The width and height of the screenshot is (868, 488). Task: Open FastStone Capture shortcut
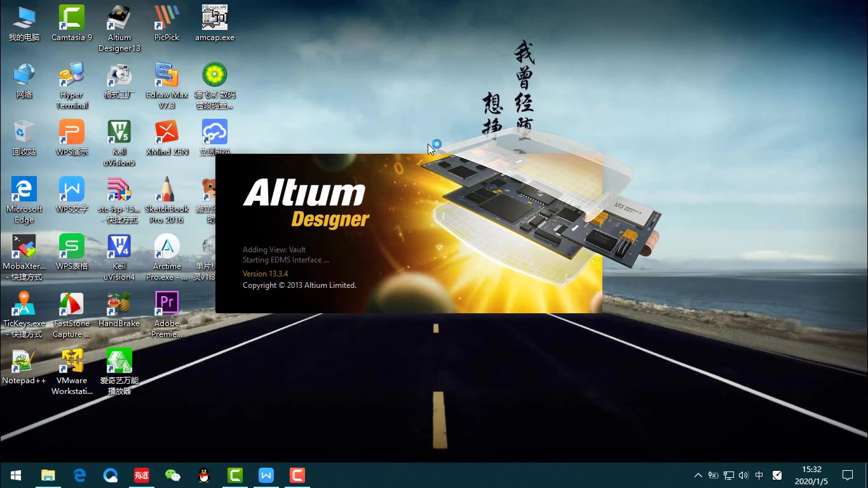72,315
